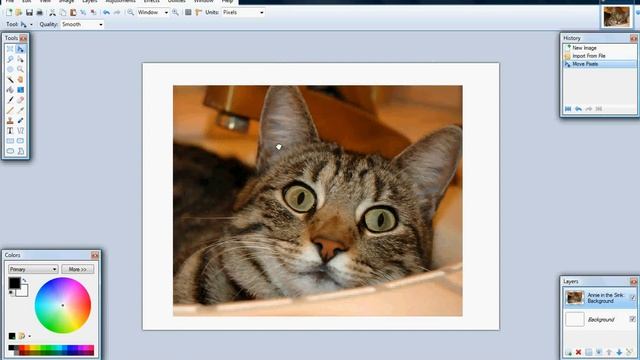
Task: Select the Clone Stamp tool
Action: 10,120
